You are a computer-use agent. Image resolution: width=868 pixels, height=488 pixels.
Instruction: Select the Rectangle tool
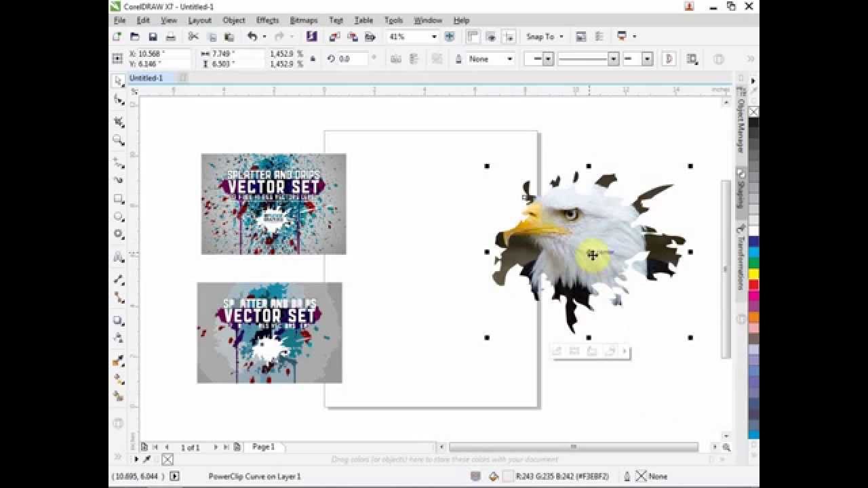click(x=119, y=199)
